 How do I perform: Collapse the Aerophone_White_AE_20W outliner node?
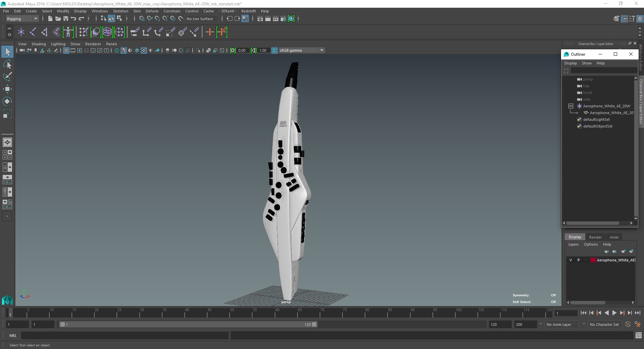(571, 106)
